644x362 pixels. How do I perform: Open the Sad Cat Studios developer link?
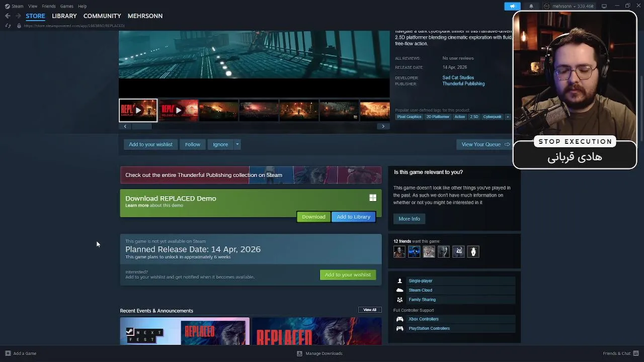(458, 77)
